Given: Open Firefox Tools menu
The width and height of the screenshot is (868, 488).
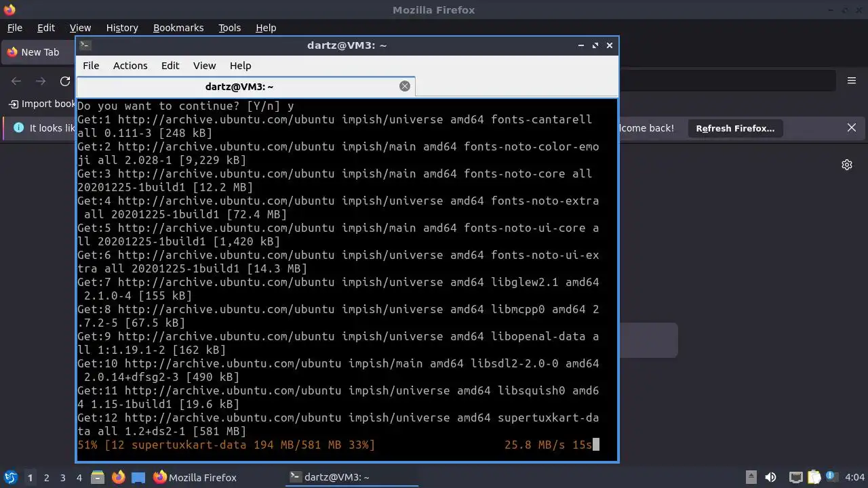Looking at the screenshot, I should (x=229, y=28).
